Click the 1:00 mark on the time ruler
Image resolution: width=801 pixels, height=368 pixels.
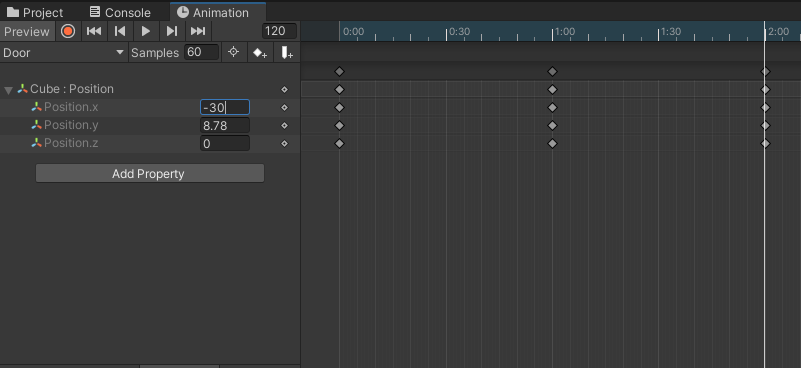[564, 32]
